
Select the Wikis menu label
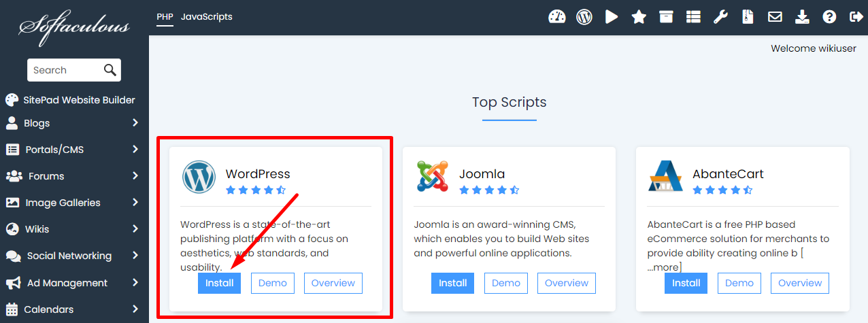(x=37, y=229)
